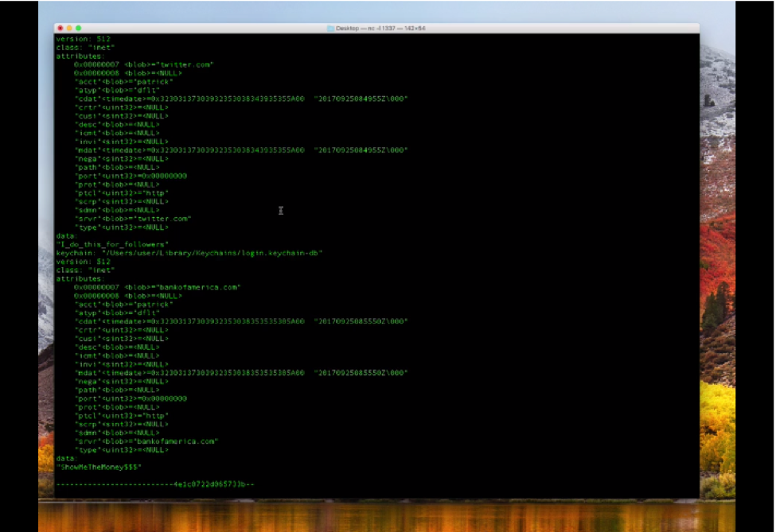Select the password text "ShowMeTheMoney$$$"
Screen dimensions: 776x532
click(x=99, y=468)
